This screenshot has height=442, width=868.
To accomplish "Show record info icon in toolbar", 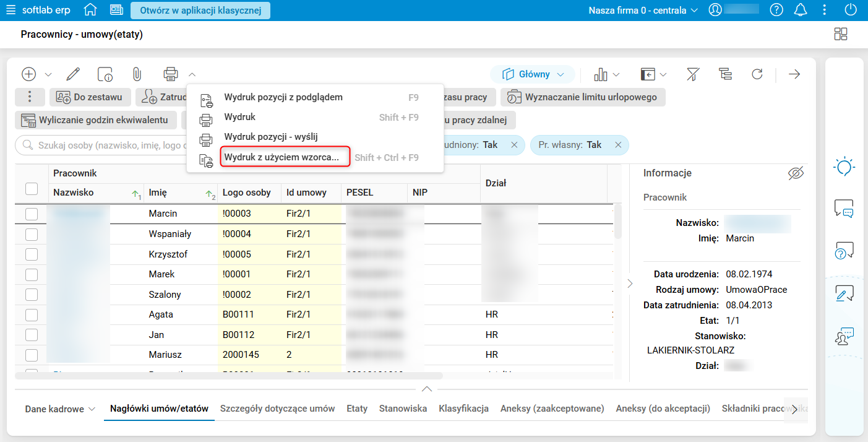I will point(105,74).
